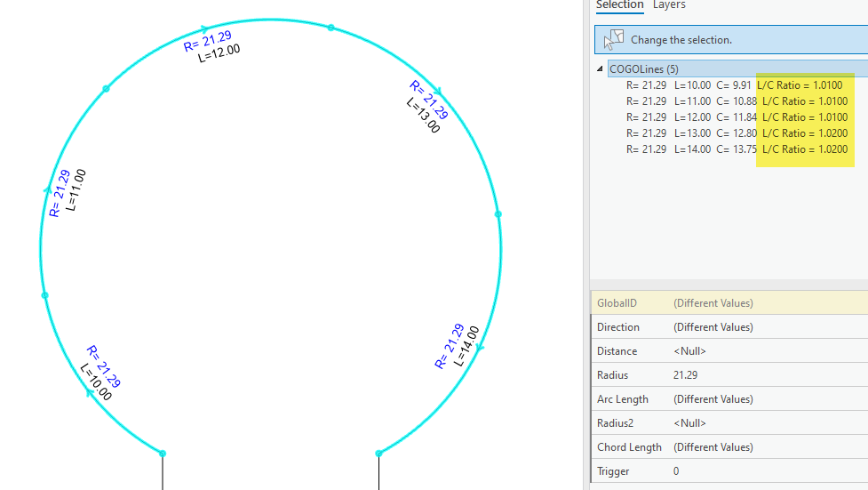868x490 pixels.
Task: Click the Radius value 21.29
Action: click(685, 375)
